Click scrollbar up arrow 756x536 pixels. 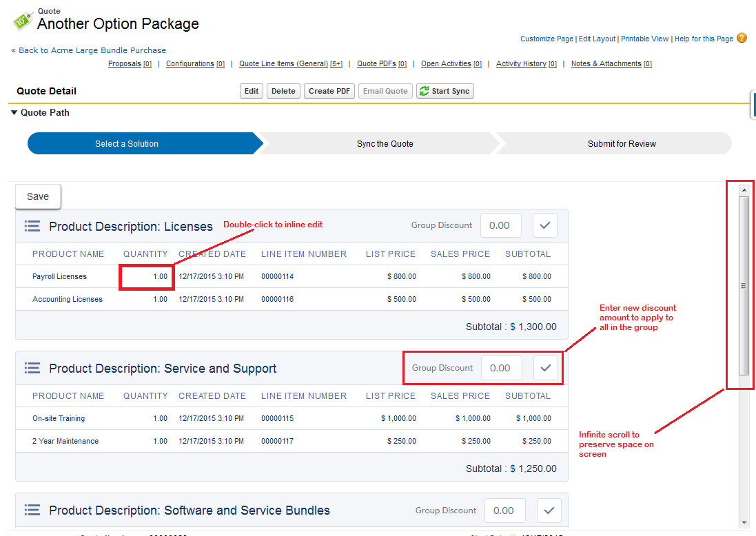pos(744,189)
